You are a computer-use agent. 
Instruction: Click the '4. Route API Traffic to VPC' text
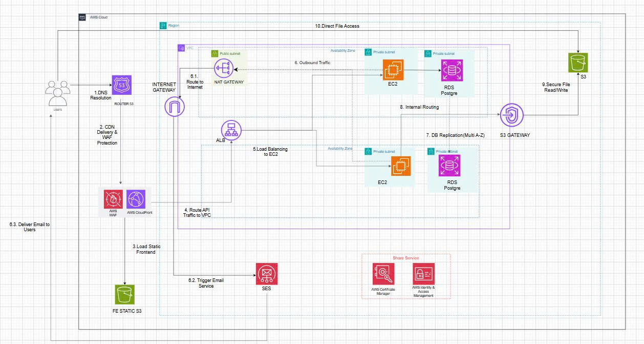coord(197,212)
